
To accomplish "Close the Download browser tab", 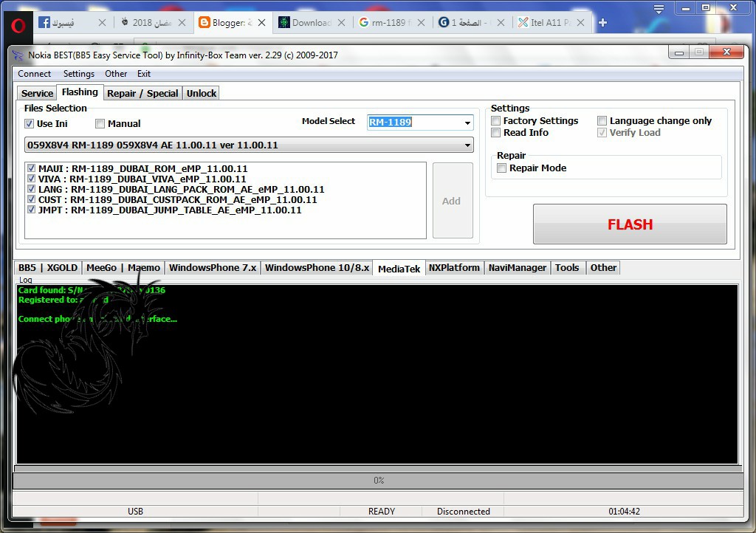I will [x=341, y=23].
